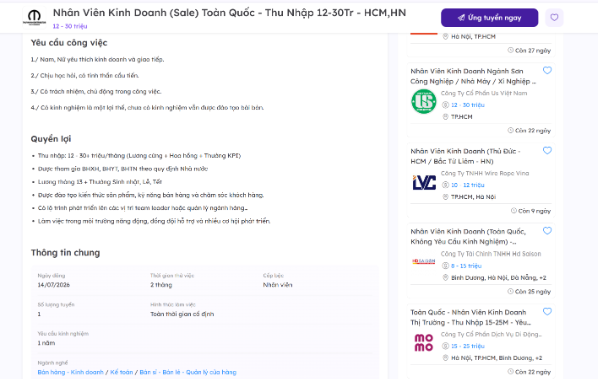Favorite the Ngành Sơn Công Nghiệp job
The width and height of the screenshot is (598, 379).
547,70
